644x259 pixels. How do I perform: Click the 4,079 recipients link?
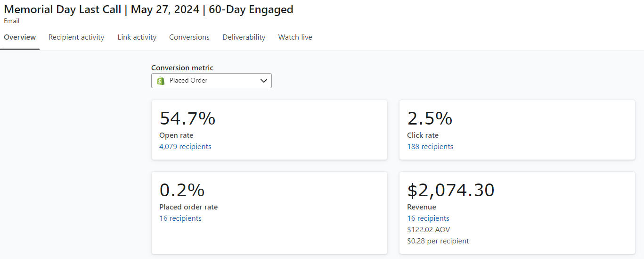tap(185, 147)
